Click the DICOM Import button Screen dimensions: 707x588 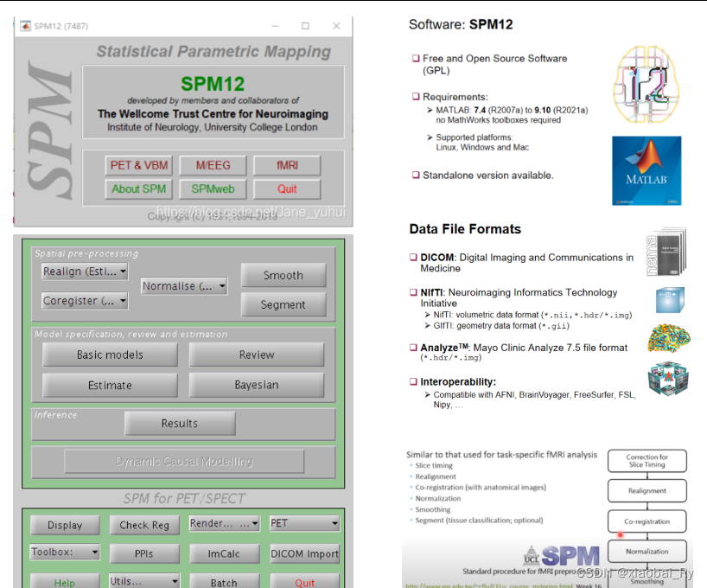point(304,553)
